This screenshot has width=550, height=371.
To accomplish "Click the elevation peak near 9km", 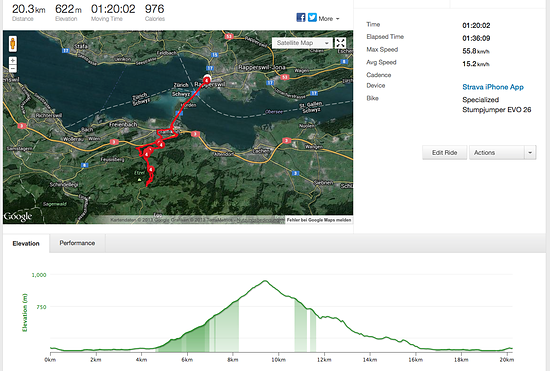I will [x=265, y=281].
